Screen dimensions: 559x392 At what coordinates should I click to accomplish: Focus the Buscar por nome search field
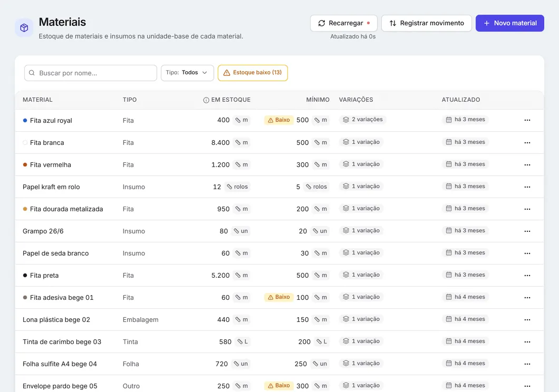pos(91,73)
